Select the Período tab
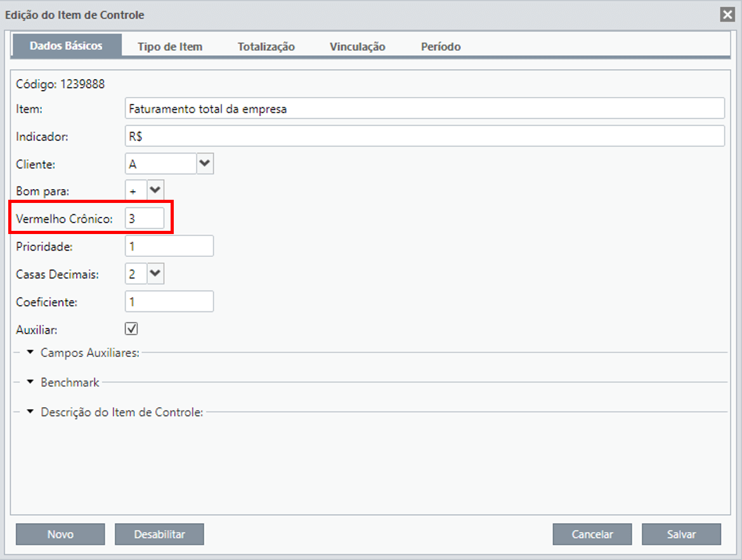Viewport: 742px width, 560px height. (x=441, y=46)
